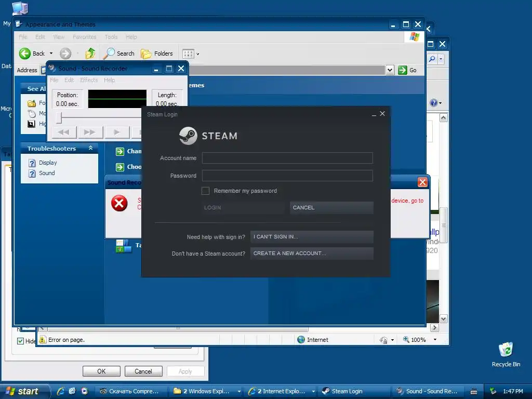Toggle the Folders pane button
The width and height of the screenshot is (532, 399).
click(x=157, y=54)
